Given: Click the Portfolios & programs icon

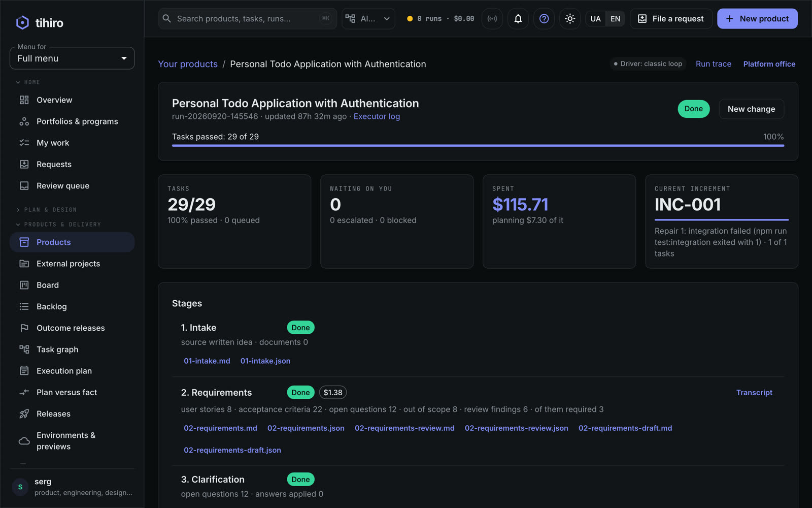Looking at the screenshot, I should (x=24, y=121).
